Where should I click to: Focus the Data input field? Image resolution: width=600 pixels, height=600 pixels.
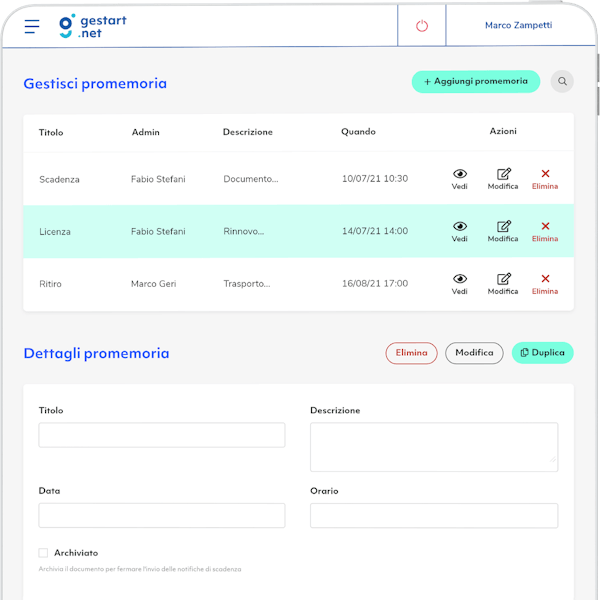pyautogui.click(x=162, y=515)
